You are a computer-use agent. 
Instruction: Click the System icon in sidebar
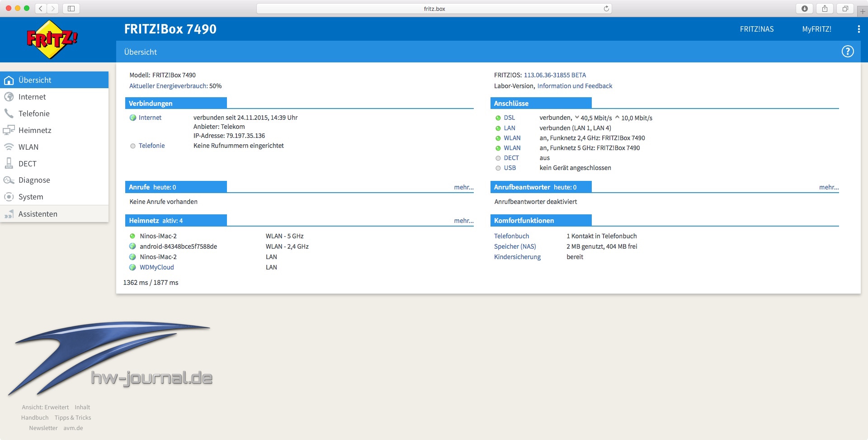click(9, 197)
